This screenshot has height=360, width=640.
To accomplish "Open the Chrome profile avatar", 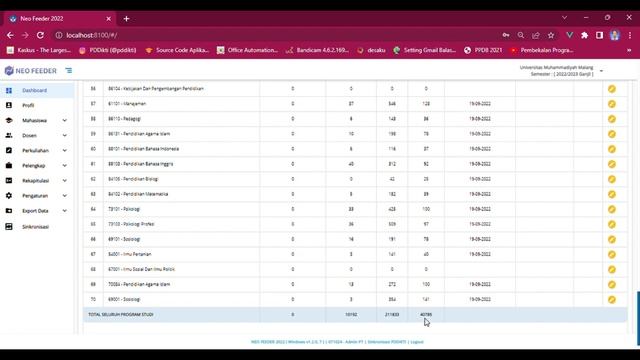I will click(615, 36).
